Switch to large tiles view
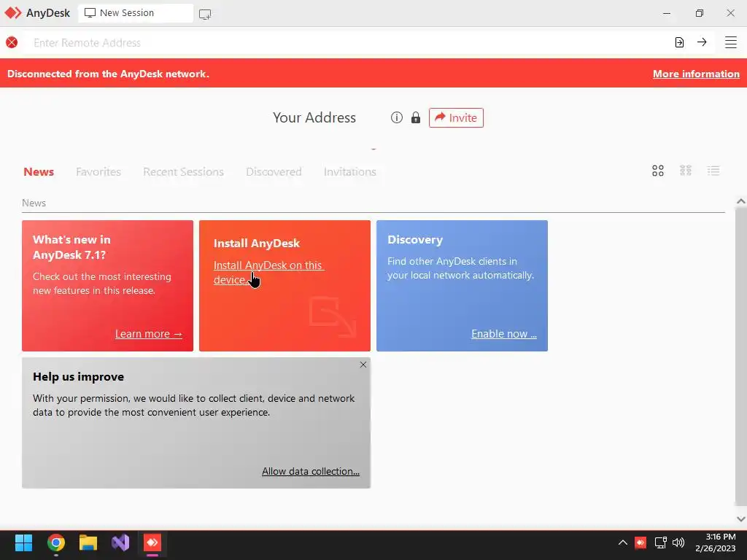Viewport: 747px width, 560px height. (x=658, y=171)
